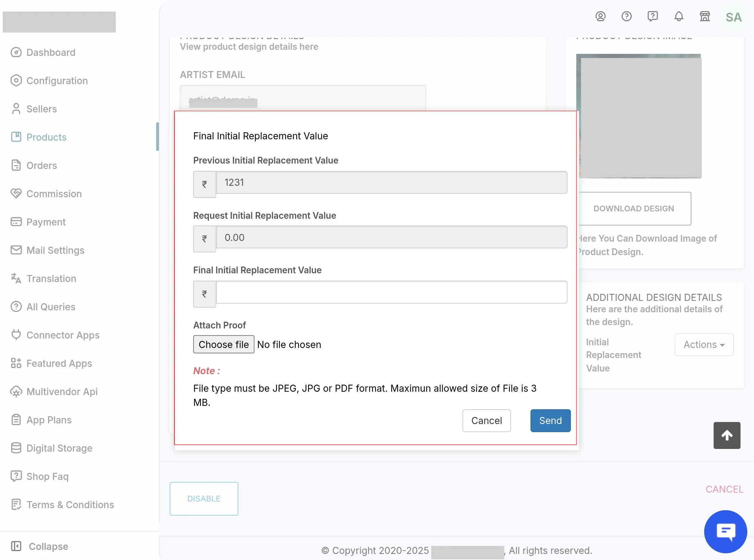Click the pink CANCEL link
Image resolution: width=754 pixels, height=560 pixels.
coord(724,489)
